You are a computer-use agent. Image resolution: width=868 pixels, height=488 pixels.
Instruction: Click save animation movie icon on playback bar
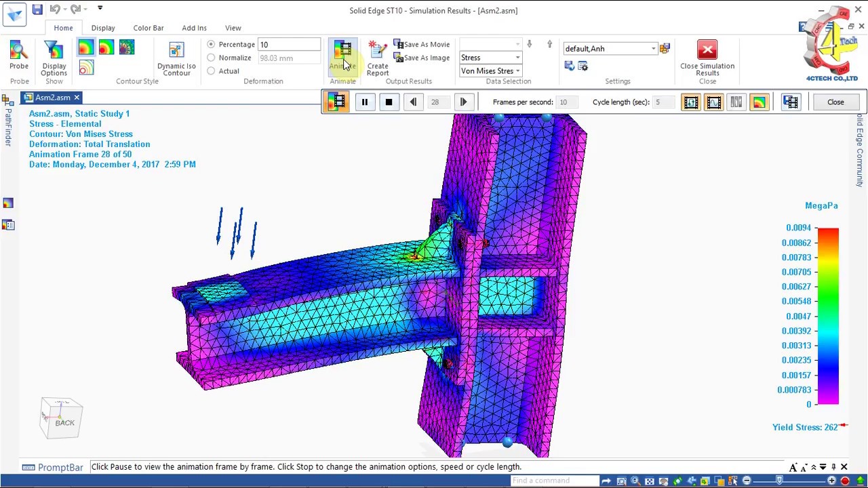click(791, 102)
